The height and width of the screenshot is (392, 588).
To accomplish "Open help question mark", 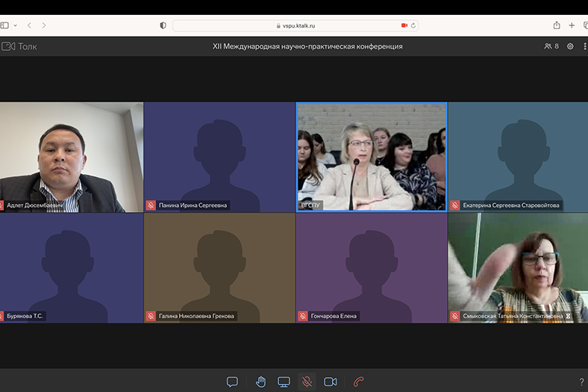I will click(x=581, y=382).
